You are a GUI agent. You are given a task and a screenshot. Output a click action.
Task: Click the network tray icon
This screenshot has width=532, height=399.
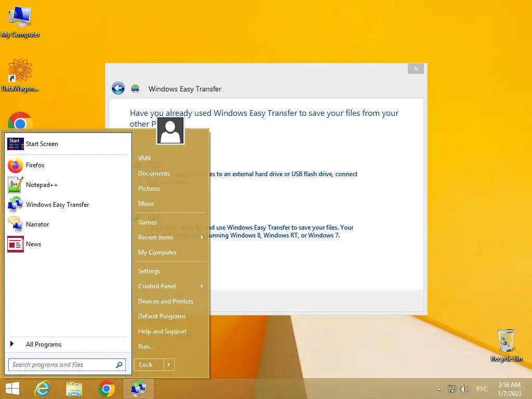[452, 389]
